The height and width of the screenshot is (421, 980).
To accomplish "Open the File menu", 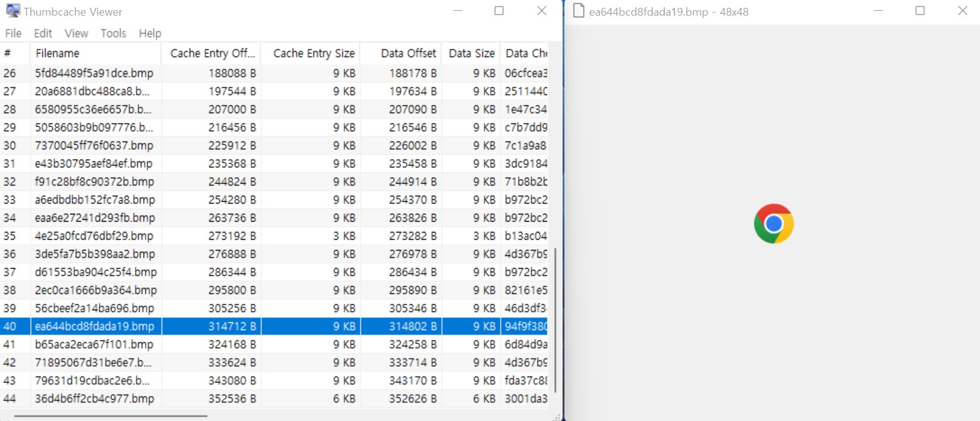I will tap(13, 33).
